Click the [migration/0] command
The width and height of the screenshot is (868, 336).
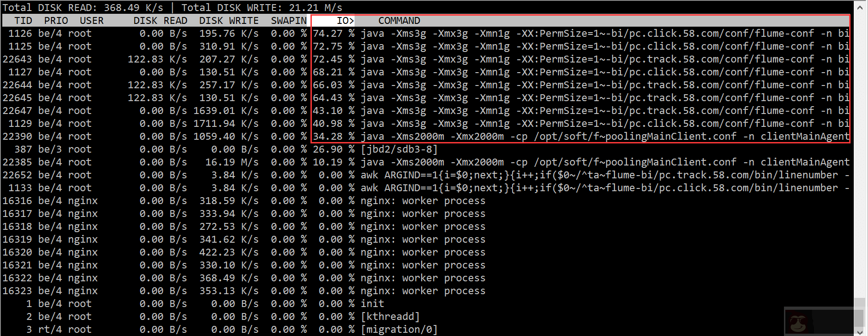coord(399,330)
